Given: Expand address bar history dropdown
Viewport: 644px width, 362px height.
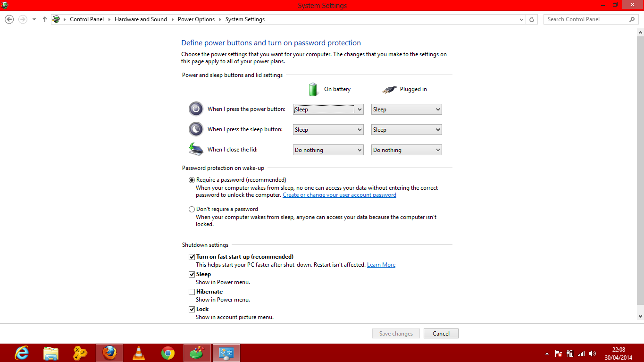Looking at the screenshot, I should (x=521, y=20).
